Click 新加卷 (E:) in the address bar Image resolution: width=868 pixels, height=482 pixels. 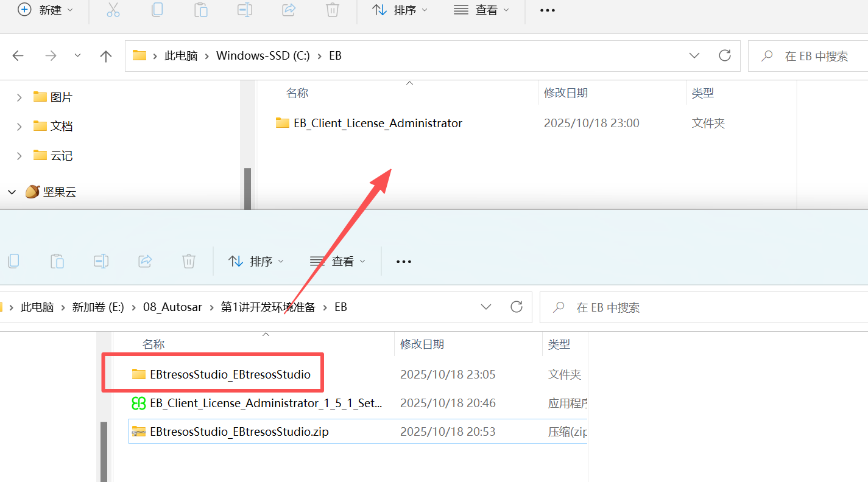[98, 307]
